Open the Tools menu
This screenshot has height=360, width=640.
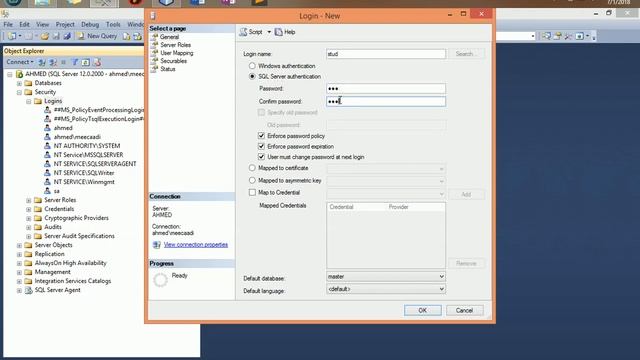point(113,24)
